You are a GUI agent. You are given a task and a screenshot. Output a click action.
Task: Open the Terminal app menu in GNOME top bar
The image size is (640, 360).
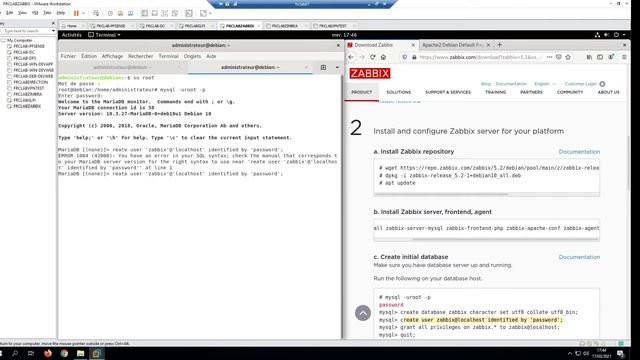pyautogui.click(x=104, y=35)
